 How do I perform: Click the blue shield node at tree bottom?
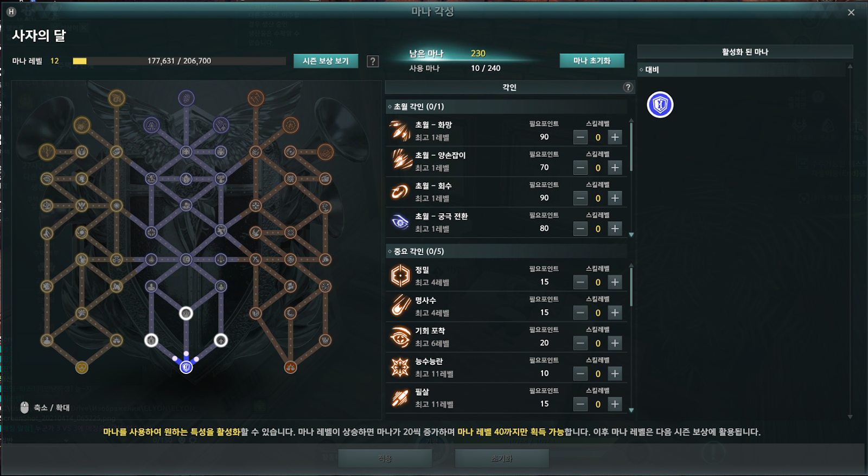[x=186, y=367]
